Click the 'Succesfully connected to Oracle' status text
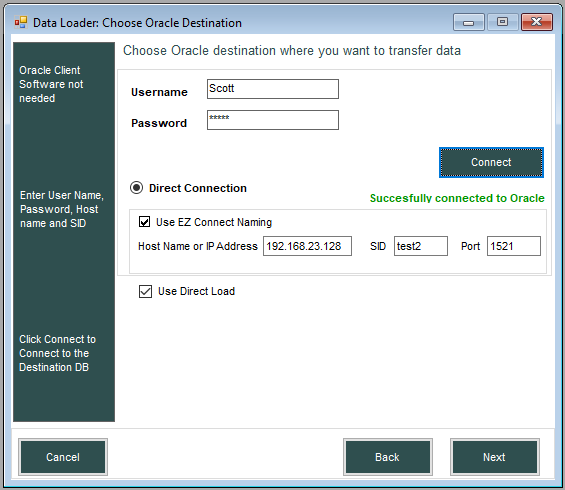The image size is (565, 490). (x=457, y=198)
